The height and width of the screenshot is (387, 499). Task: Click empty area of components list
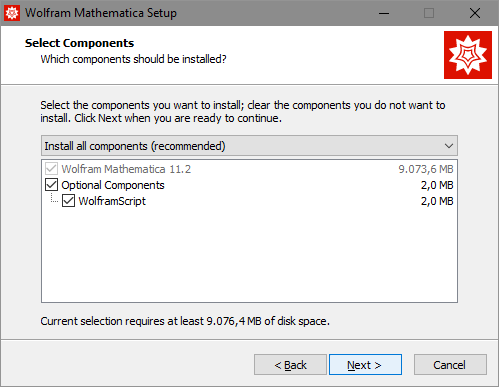click(249, 255)
